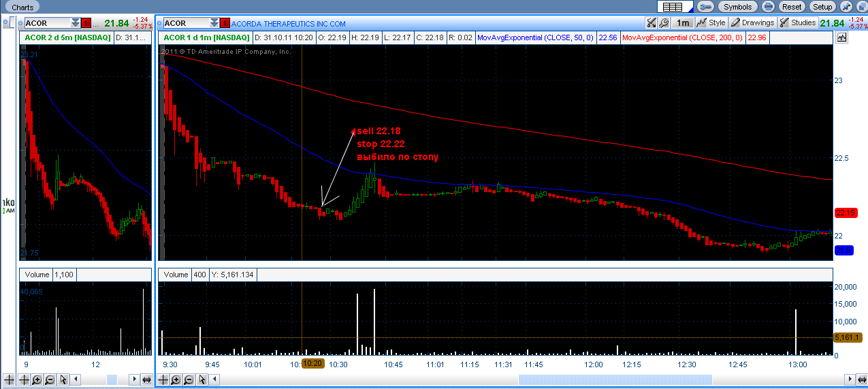
Task: Click the printer icon
Action: pos(769,7)
